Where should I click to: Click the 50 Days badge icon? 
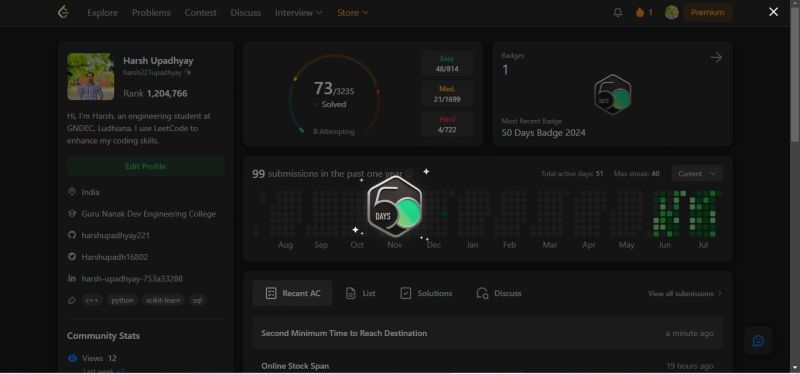coord(612,95)
